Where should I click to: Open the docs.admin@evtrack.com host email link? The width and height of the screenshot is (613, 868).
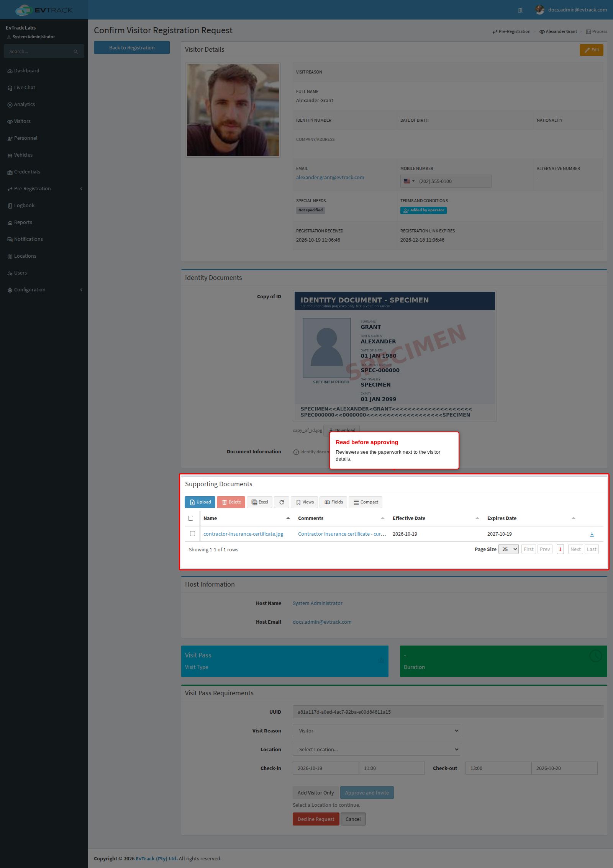(322, 622)
